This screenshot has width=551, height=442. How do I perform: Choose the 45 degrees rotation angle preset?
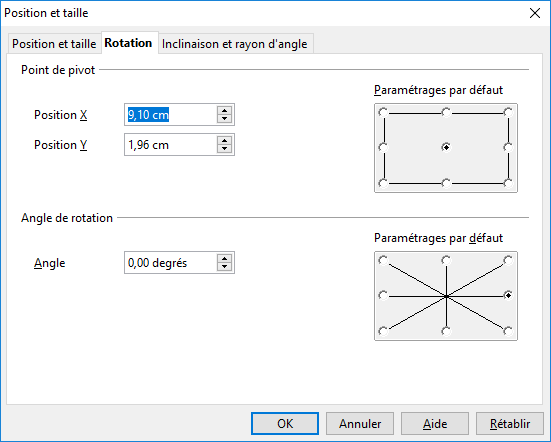(x=508, y=260)
